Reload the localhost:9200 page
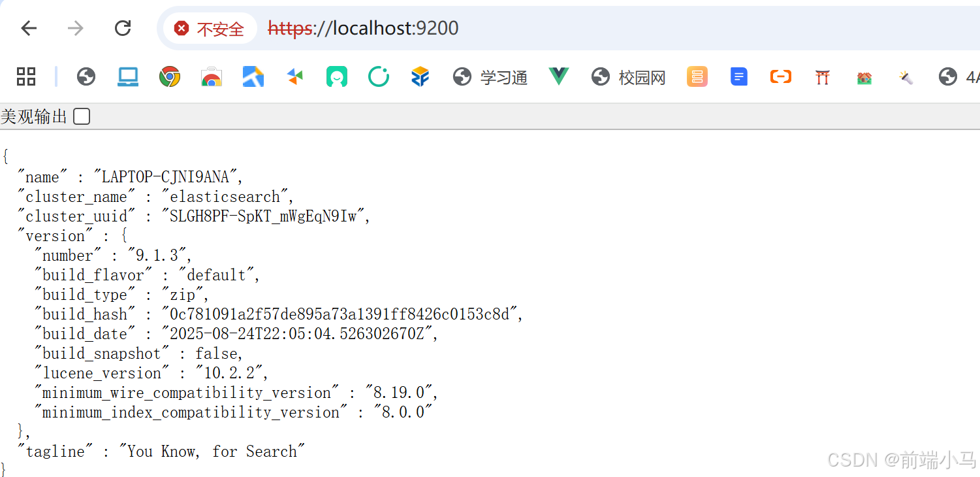Screen dimensions: 980x477 coord(123,28)
